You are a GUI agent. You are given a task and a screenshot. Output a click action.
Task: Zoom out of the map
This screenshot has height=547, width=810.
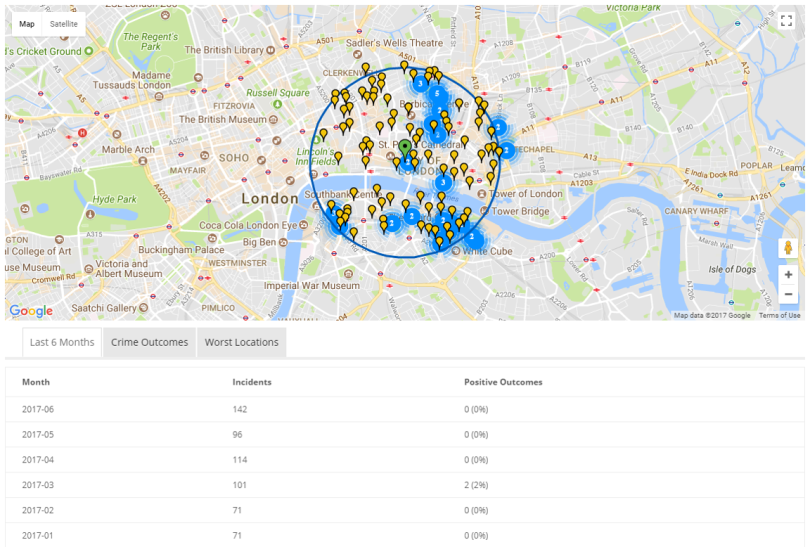788,294
